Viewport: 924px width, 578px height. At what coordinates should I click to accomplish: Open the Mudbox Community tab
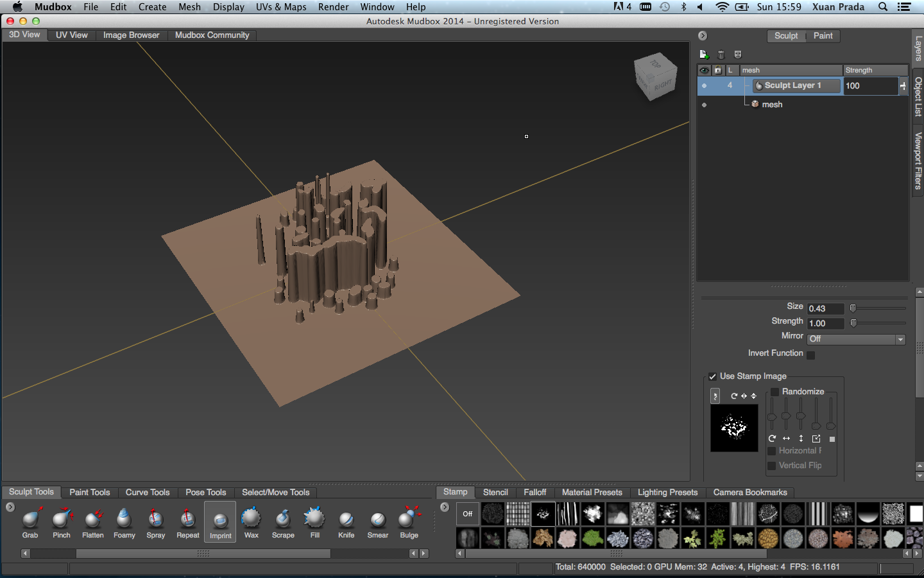click(x=212, y=35)
